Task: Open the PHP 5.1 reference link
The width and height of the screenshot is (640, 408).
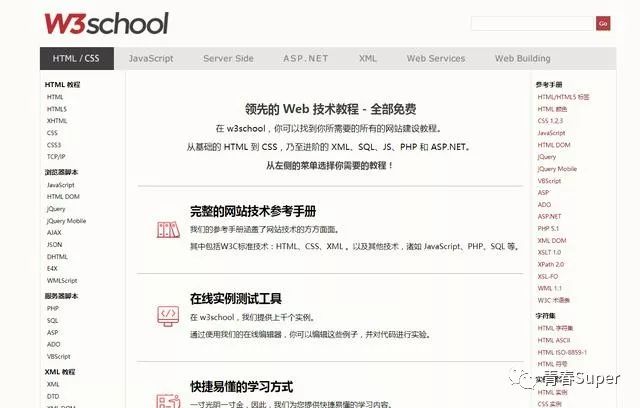Action: (x=548, y=228)
